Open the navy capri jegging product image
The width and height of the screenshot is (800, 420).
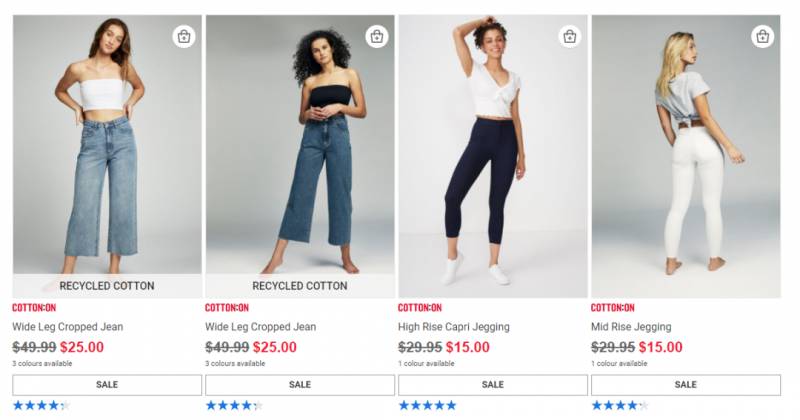pyautogui.click(x=493, y=156)
